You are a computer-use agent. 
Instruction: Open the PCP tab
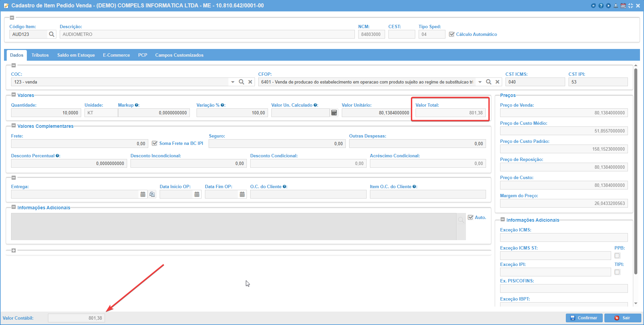(x=143, y=55)
